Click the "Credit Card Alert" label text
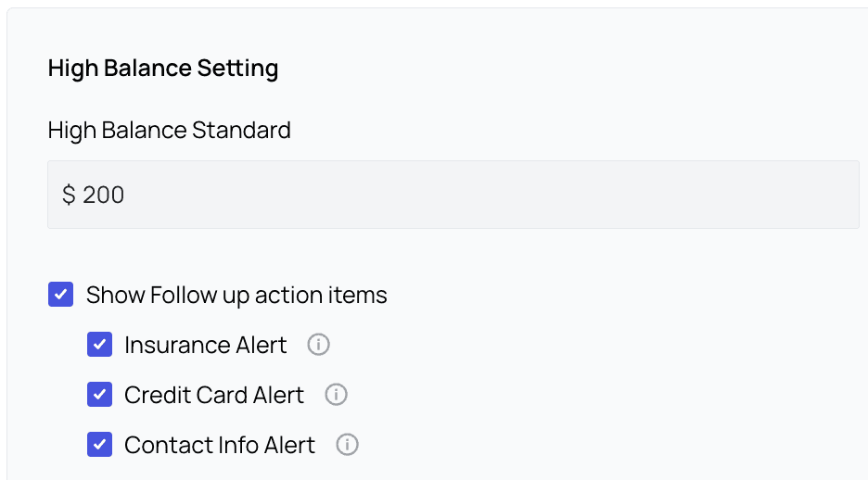This screenshot has width=868, height=480. pyautogui.click(x=213, y=395)
